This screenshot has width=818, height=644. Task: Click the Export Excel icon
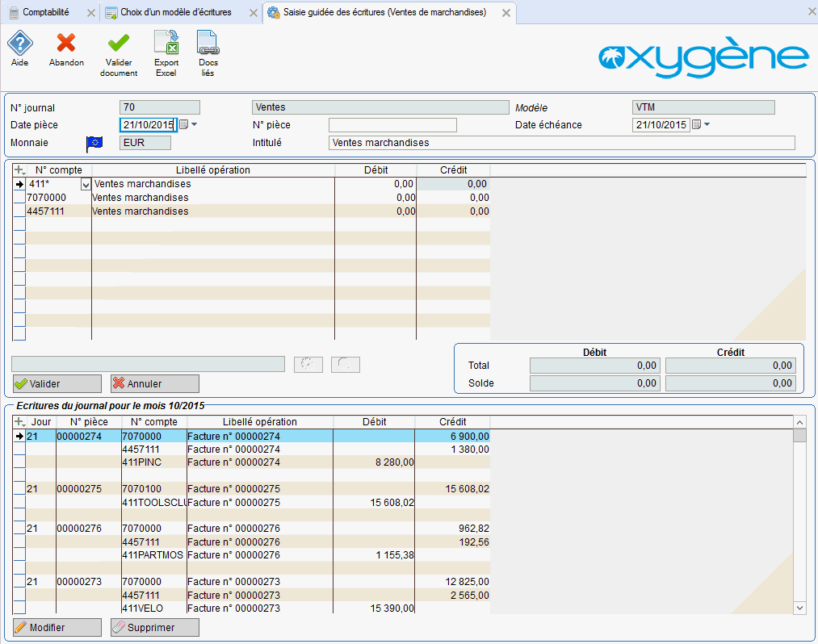[x=166, y=44]
